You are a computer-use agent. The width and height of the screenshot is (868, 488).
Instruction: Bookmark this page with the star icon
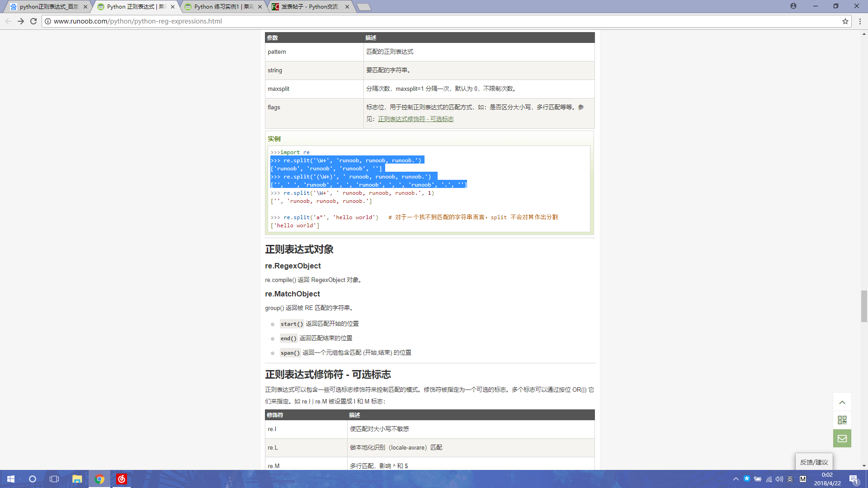[x=845, y=21]
